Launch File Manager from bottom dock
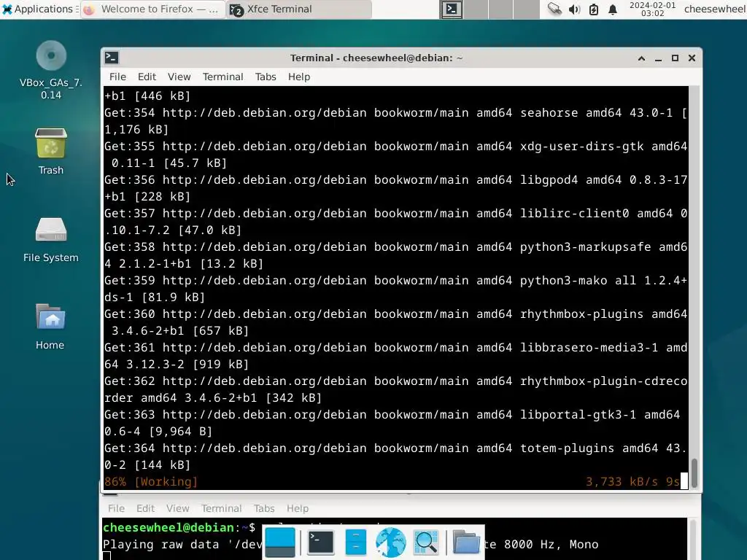Viewport: 747px width, 560px height. pyautogui.click(x=355, y=542)
